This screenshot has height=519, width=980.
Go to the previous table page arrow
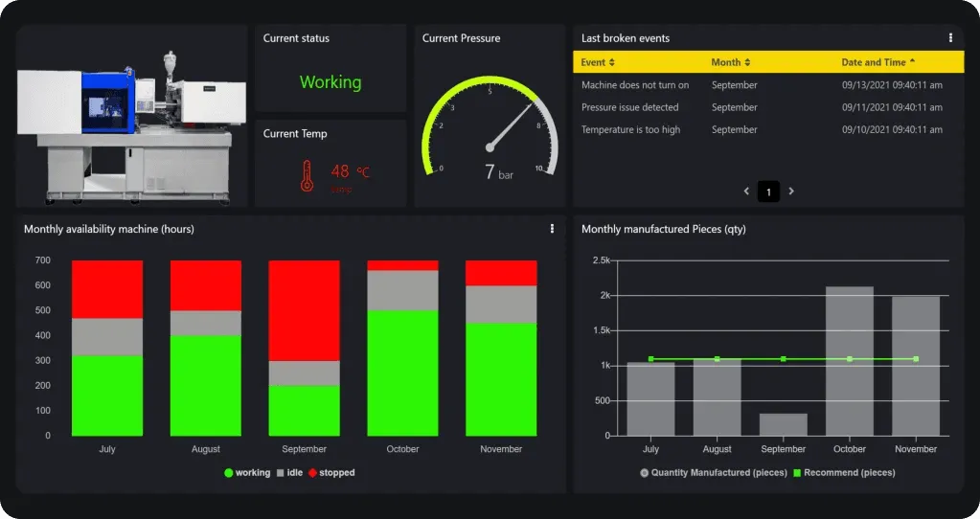tap(747, 192)
